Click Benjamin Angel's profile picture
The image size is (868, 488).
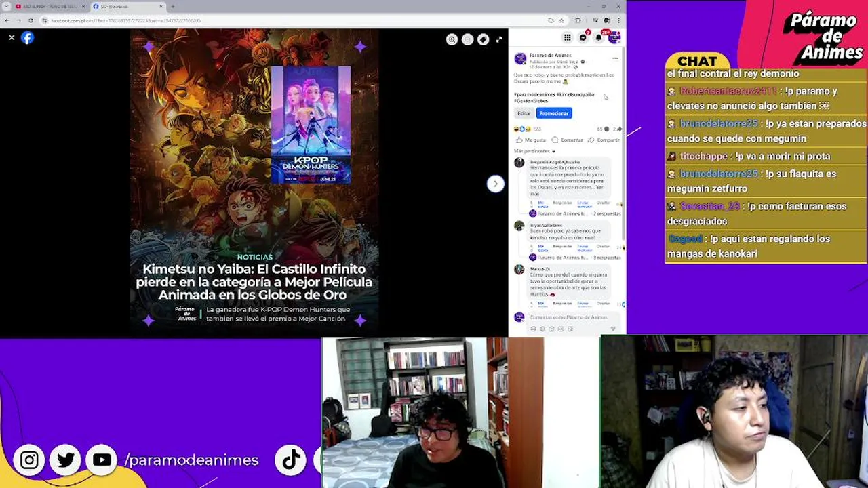pyautogui.click(x=519, y=163)
